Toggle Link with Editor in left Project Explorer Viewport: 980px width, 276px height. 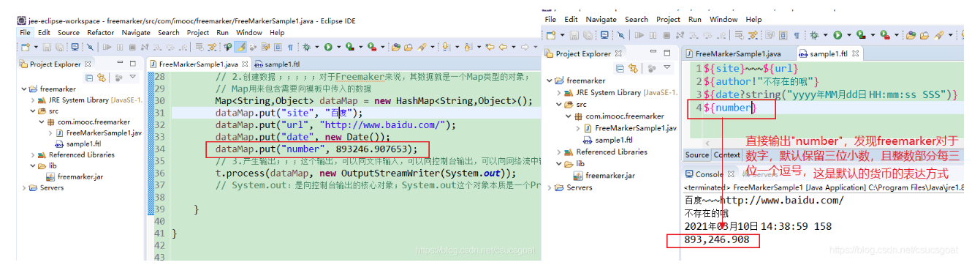102,77
